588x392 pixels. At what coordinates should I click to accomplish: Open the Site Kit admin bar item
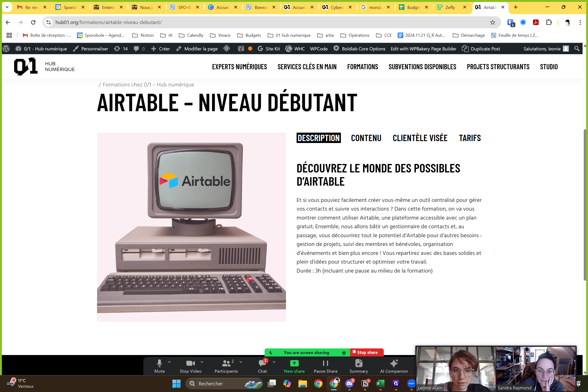pyautogui.click(x=269, y=49)
